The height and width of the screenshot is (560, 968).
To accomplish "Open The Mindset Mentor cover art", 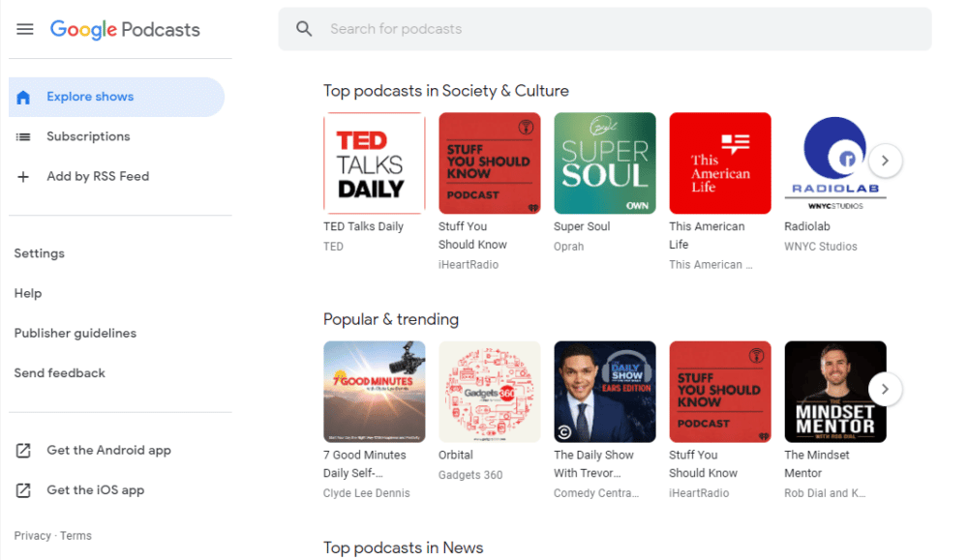I will [835, 392].
